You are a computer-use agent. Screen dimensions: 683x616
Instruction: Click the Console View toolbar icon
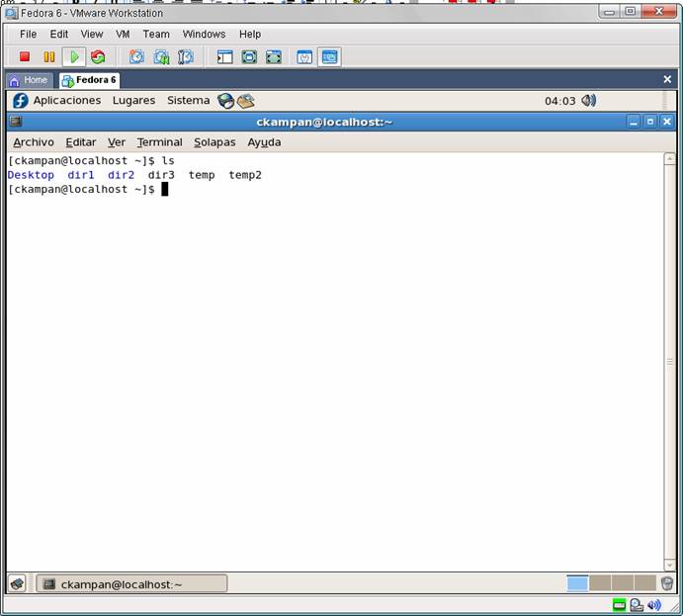tap(329, 56)
